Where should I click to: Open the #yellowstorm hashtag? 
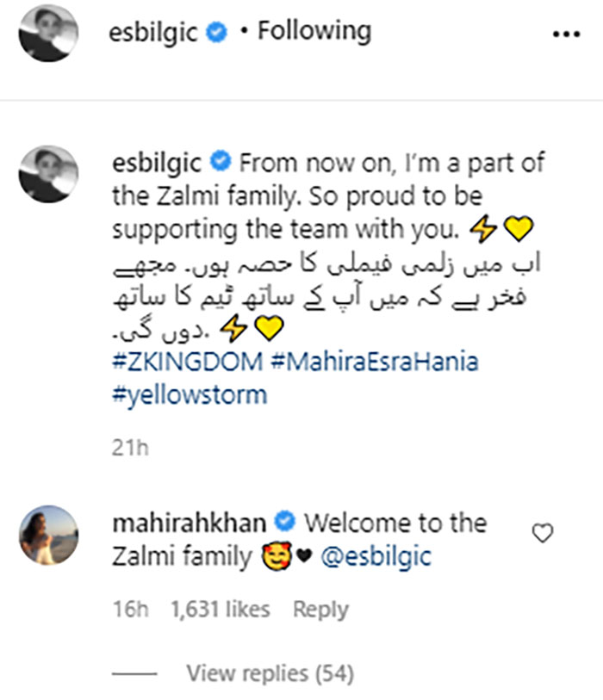tap(190, 395)
